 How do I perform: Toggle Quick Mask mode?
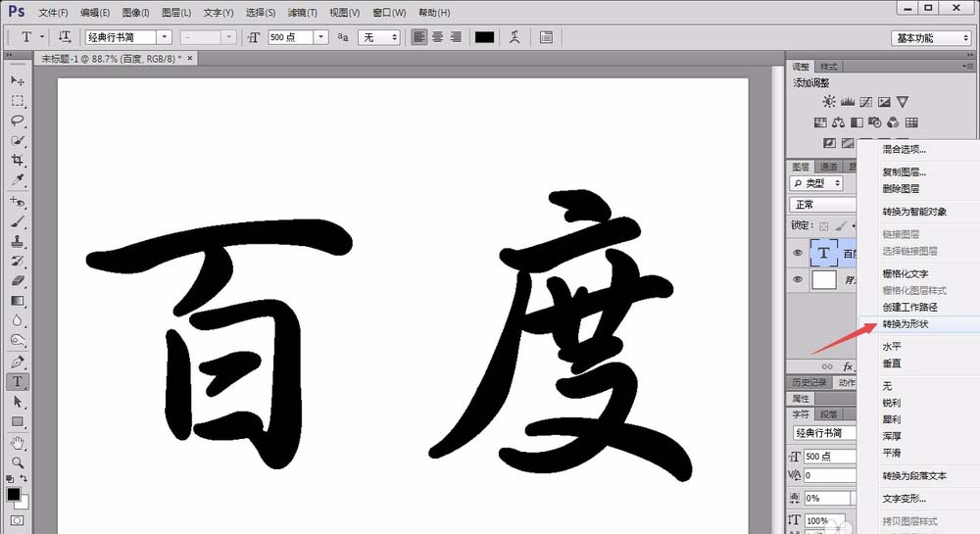pyautogui.click(x=17, y=520)
